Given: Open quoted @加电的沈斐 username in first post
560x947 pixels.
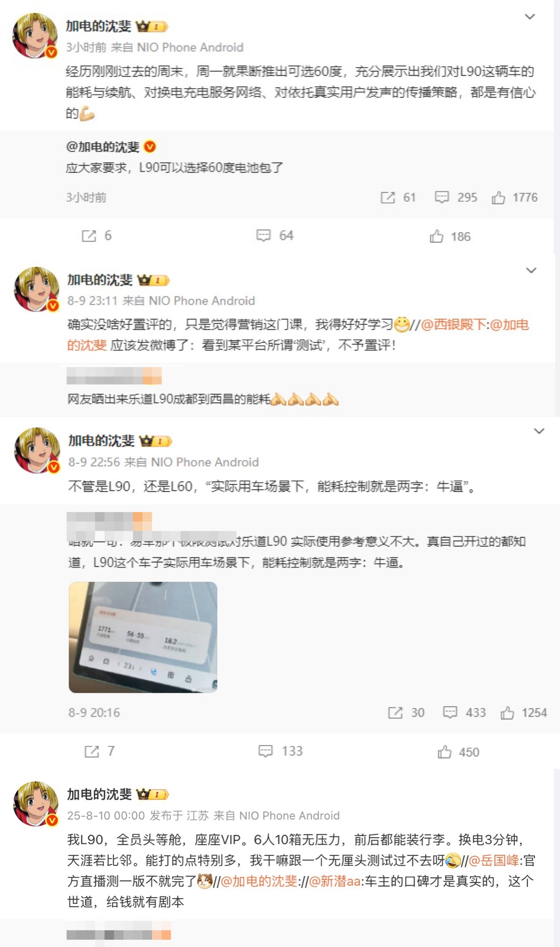Looking at the screenshot, I should coord(103,147).
